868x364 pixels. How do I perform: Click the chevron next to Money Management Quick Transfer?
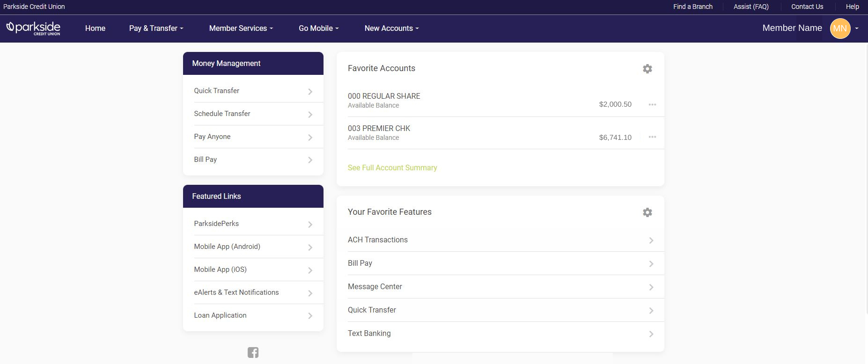coord(310,92)
